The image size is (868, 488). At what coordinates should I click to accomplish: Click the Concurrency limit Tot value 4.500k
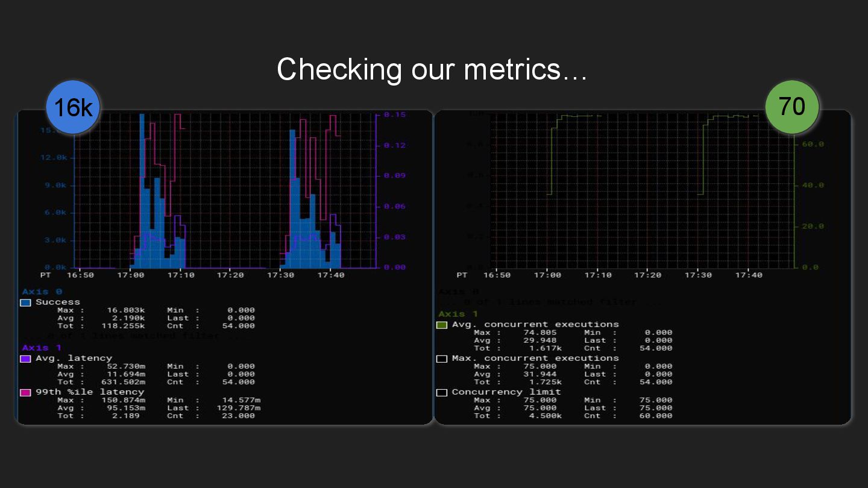click(x=545, y=416)
